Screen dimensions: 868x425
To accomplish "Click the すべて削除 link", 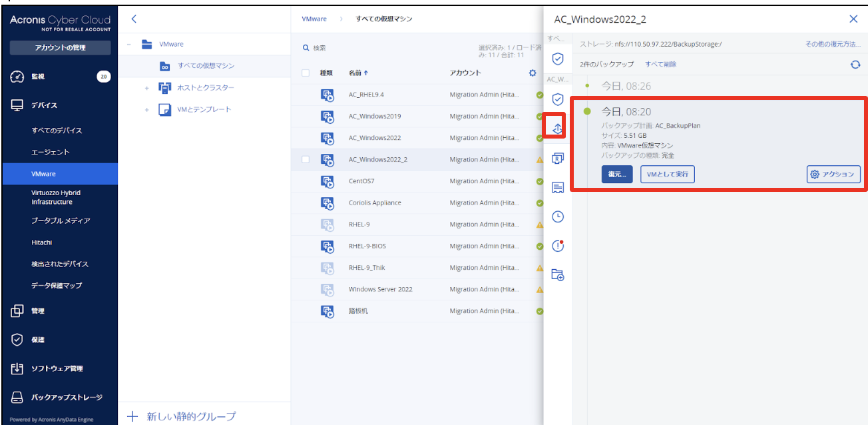I will 660,65.
